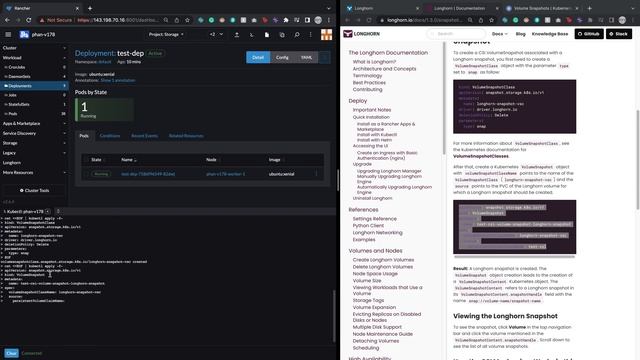Open Deployments in the Workload sidebar
This screenshot has height=360, width=640.
[x=34, y=86]
